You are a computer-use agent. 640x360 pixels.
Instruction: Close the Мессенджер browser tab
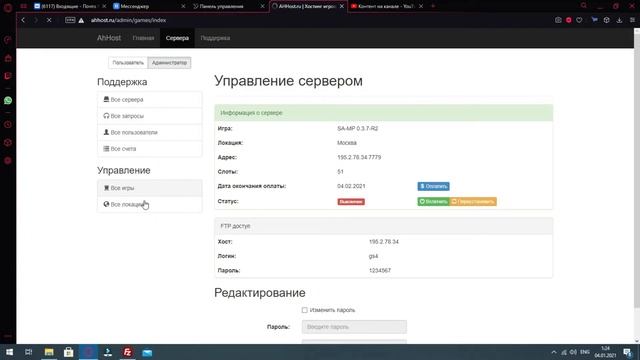point(183,6)
